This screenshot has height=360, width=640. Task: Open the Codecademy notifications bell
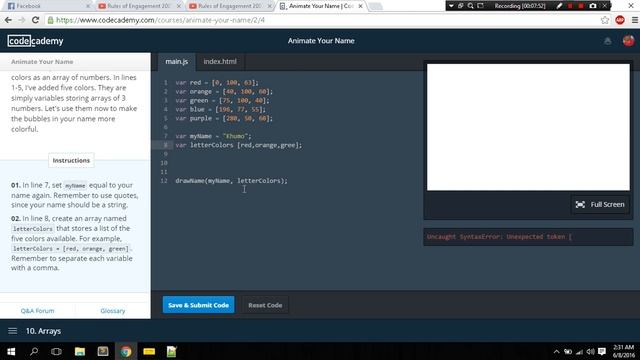point(607,41)
